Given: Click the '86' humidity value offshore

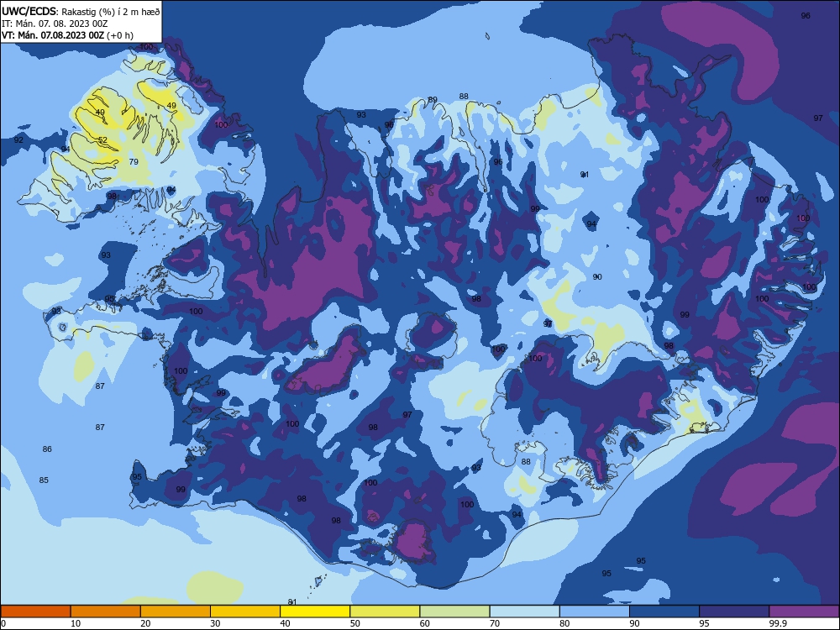Looking at the screenshot, I should coord(47,449).
